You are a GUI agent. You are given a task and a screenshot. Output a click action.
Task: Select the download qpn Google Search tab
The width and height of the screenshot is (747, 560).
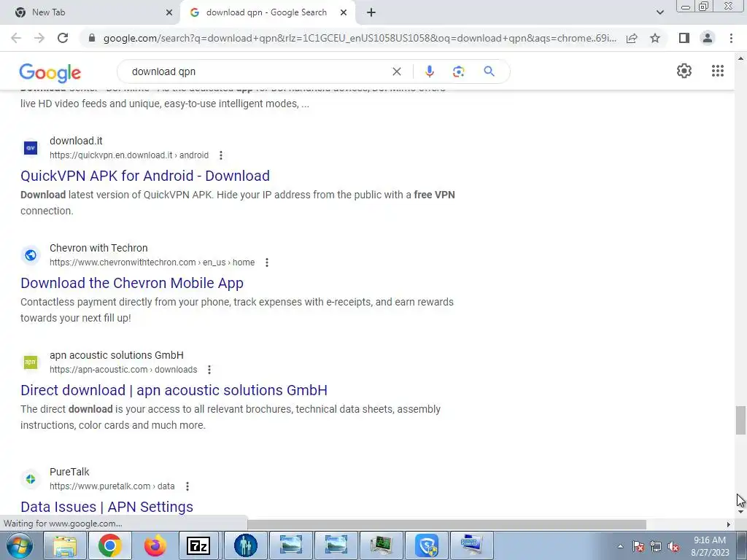tap(266, 12)
